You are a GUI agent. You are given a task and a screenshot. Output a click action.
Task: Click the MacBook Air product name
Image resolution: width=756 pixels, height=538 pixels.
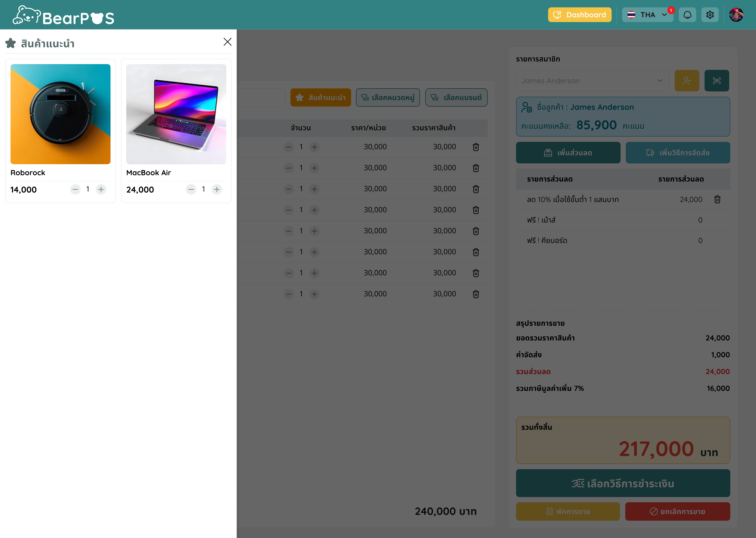point(149,173)
